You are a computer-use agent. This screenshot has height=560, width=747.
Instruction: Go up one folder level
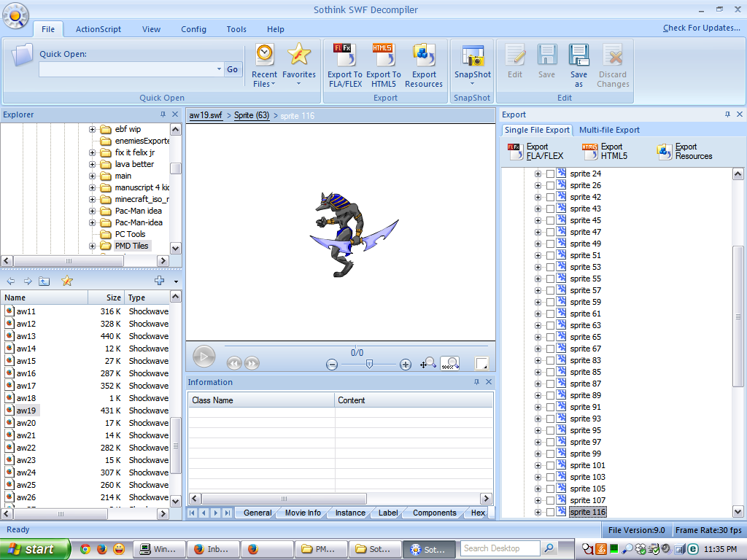(44, 281)
